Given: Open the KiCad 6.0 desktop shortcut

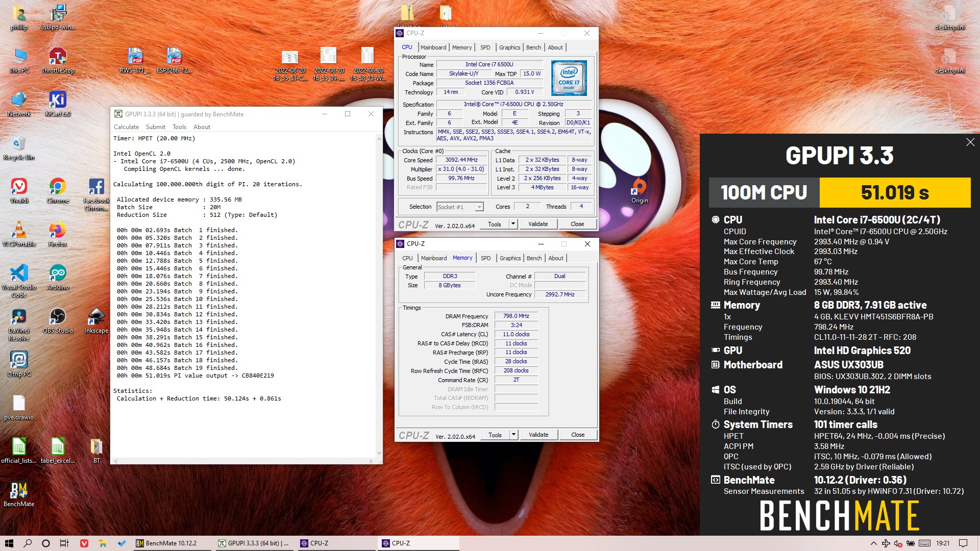Looking at the screenshot, I should (58, 104).
